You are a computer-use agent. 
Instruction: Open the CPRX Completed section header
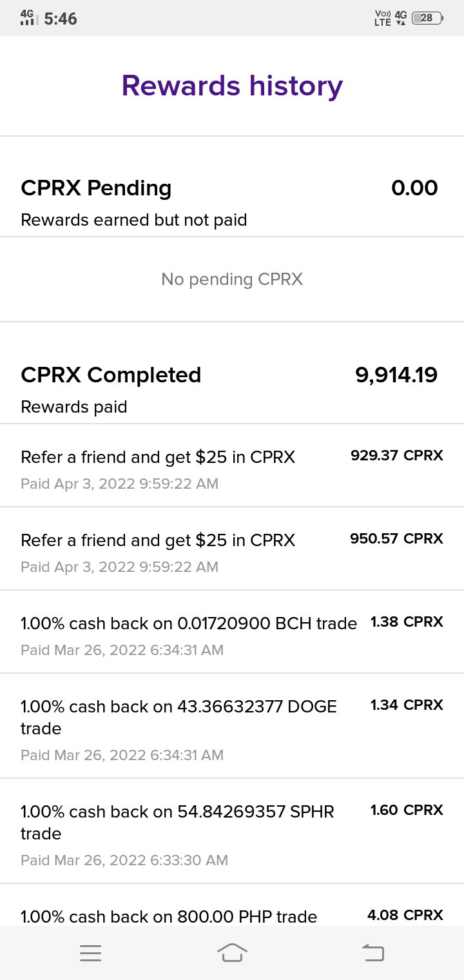111,375
